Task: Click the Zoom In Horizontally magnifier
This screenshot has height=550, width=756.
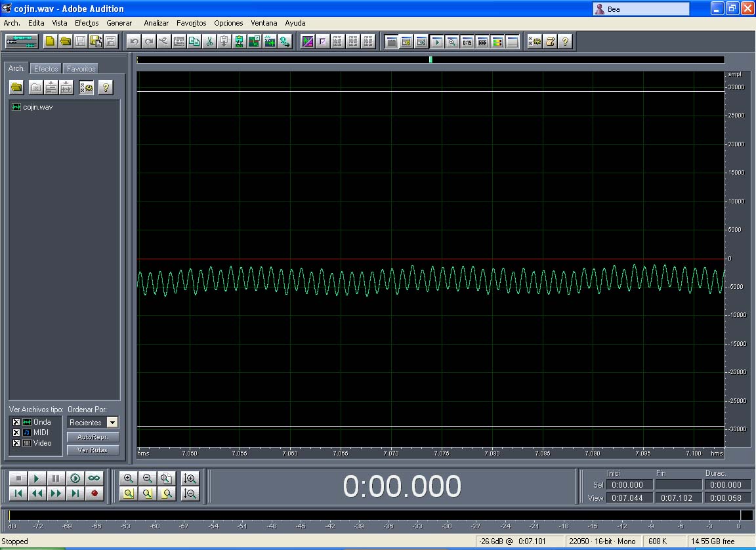Action: (x=128, y=478)
